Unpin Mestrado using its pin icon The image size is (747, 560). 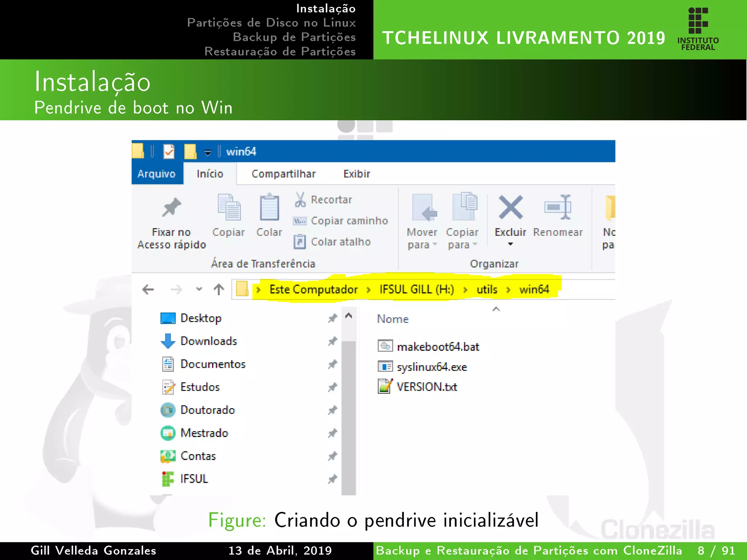(332, 433)
